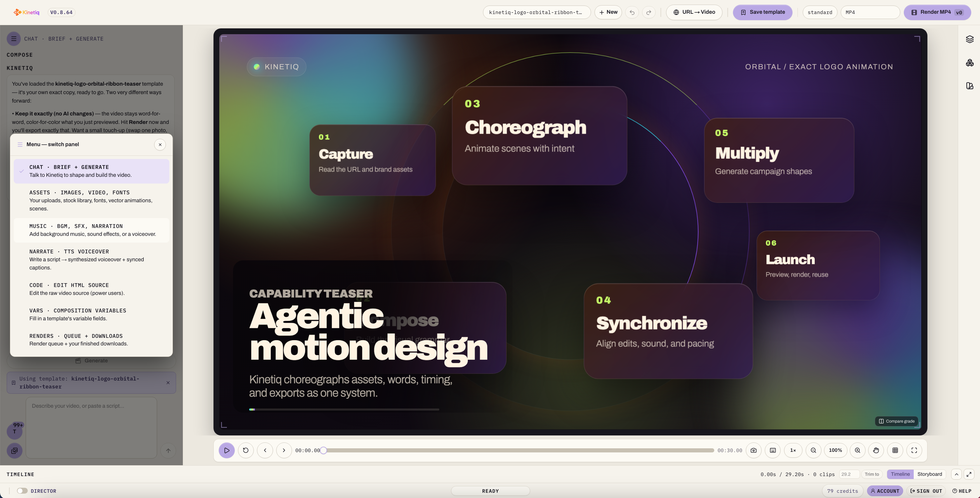Image resolution: width=980 pixels, height=498 pixels.
Task: Open the MP4 format dropdown
Action: (x=870, y=13)
